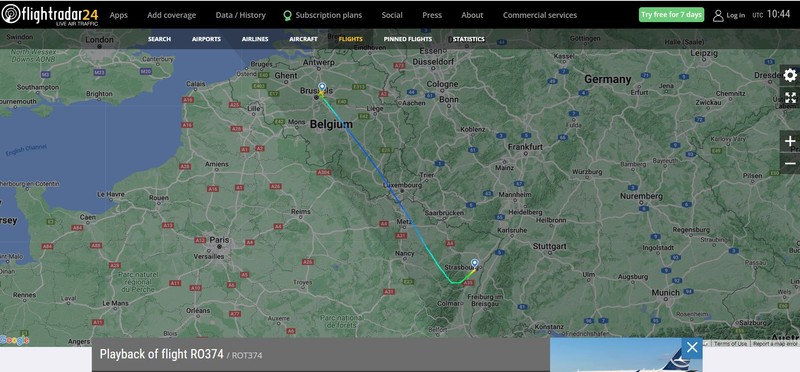This screenshot has width=800, height=372.
Task: Select the Pinned Flights tab
Action: tap(408, 39)
